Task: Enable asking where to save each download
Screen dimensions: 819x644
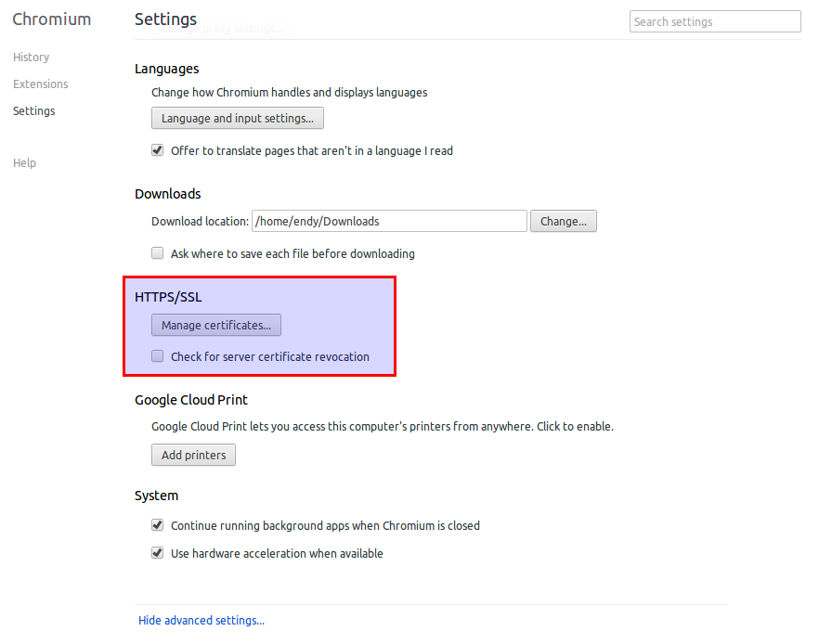Action: click(157, 252)
